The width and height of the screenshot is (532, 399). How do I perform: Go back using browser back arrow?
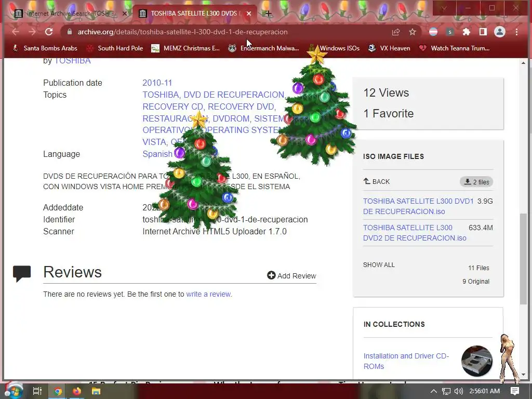(x=16, y=32)
